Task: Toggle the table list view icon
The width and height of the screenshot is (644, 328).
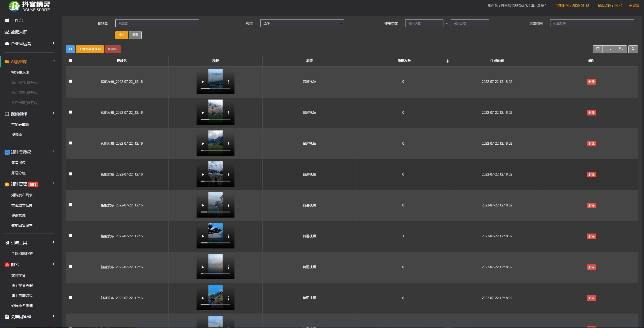Action: [598, 49]
